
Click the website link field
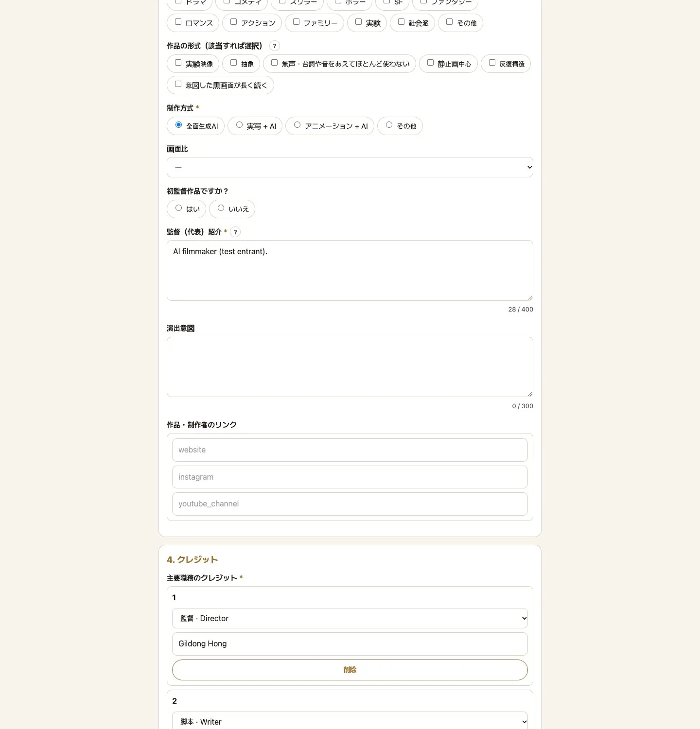point(350,450)
